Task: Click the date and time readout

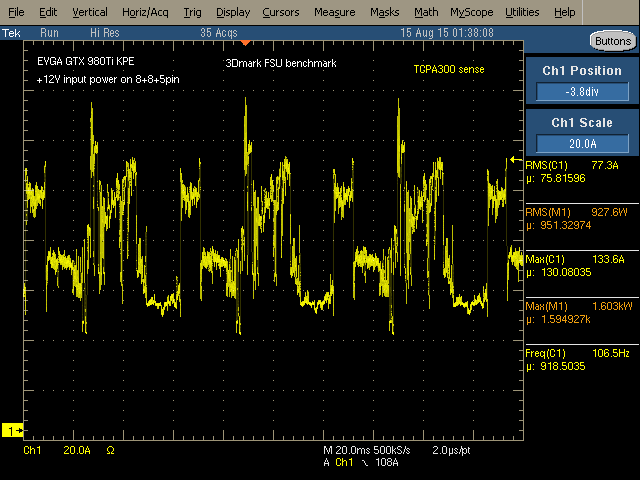Action: click(x=447, y=33)
